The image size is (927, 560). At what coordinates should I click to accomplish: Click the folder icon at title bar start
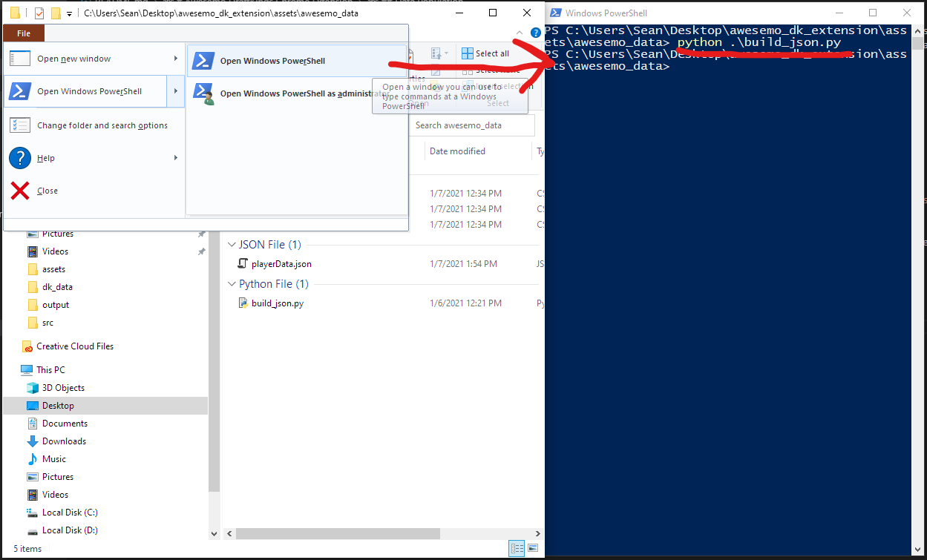tap(15, 13)
